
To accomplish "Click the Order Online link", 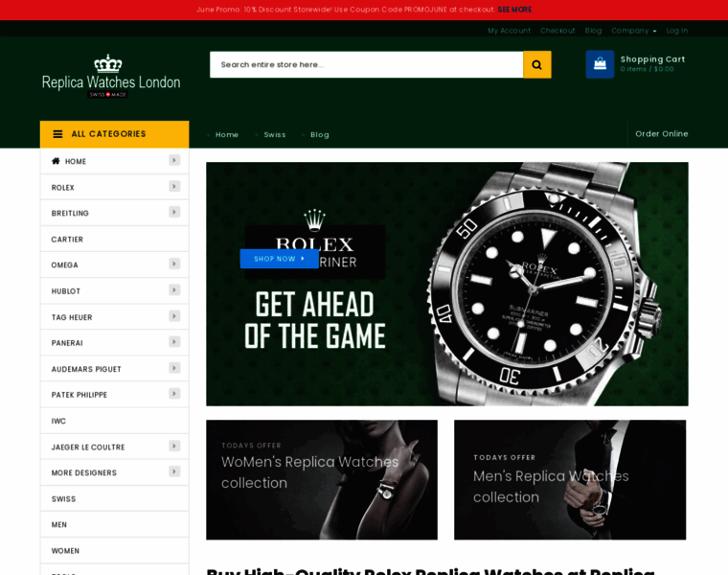I will point(662,134).
